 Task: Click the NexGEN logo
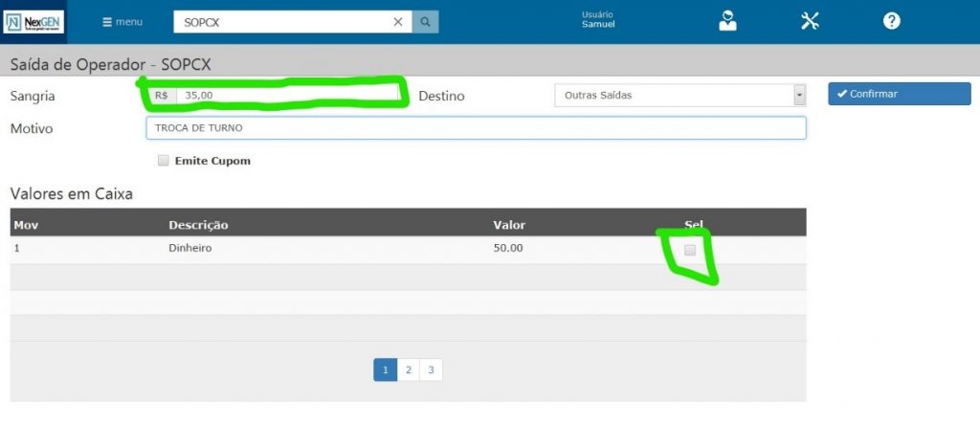click(33, 21)
